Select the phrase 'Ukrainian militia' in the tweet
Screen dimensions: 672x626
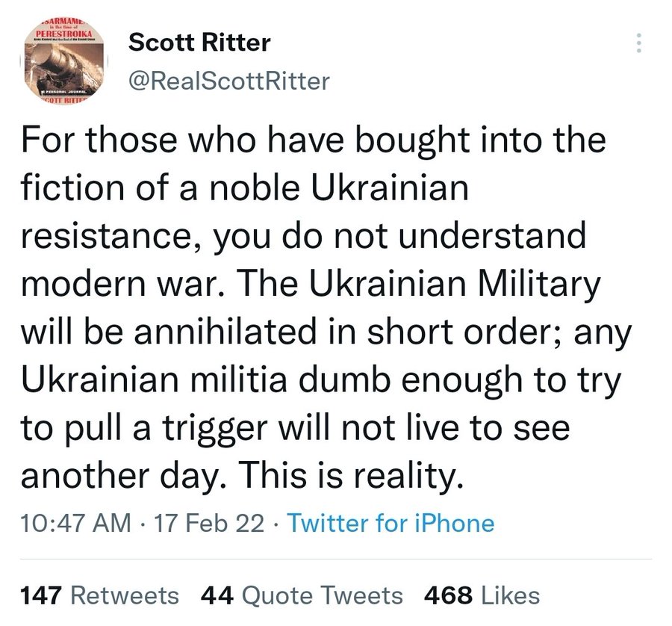(153, 380)
